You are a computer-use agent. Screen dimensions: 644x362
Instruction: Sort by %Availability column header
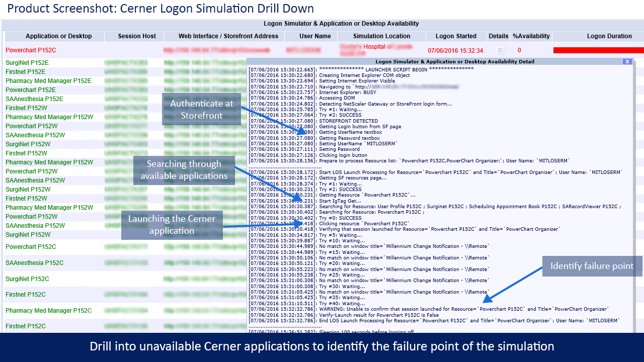(531, 36)
